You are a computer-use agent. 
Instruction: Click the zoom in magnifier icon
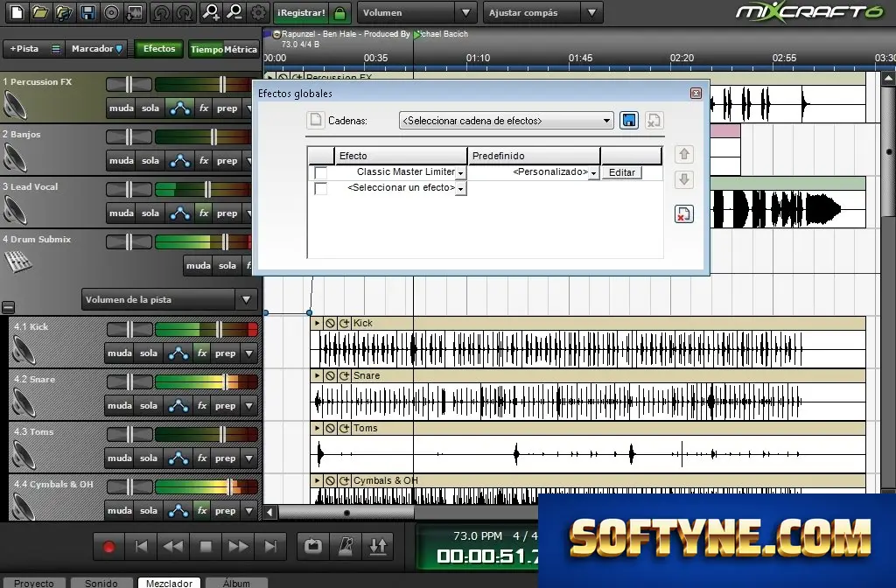point(211,12)
